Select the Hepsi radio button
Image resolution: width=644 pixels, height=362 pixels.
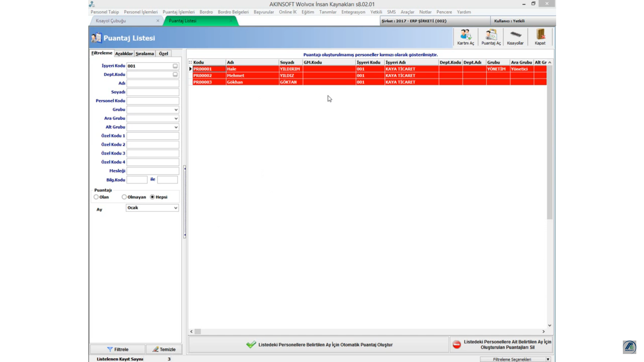pos(152,197)
